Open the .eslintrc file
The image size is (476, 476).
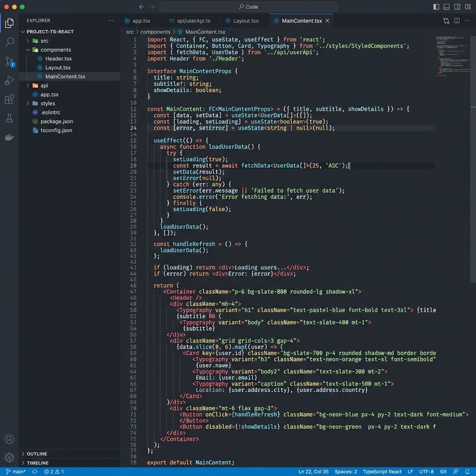[50, 112]
